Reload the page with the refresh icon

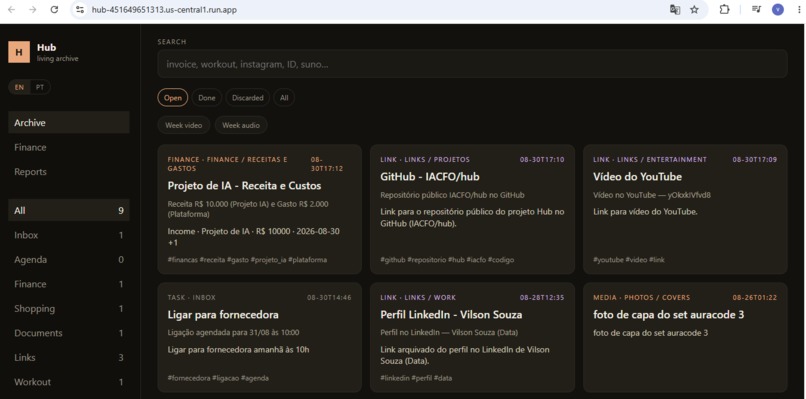tap(54, 9)
